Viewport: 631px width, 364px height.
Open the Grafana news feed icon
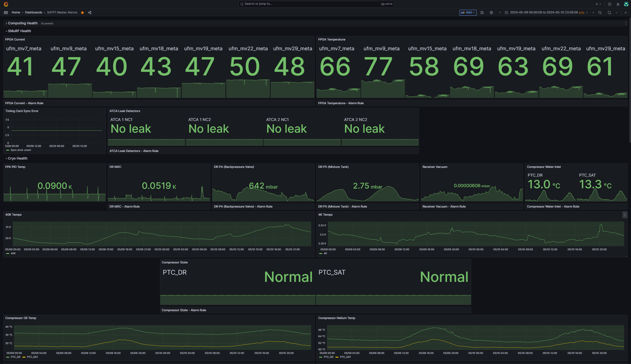pos(618,4)
